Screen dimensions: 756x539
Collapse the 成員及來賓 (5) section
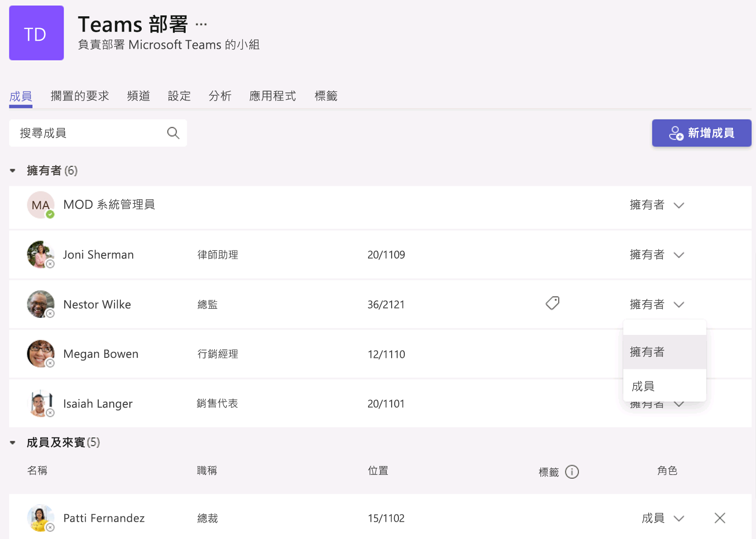coord(13,443)
